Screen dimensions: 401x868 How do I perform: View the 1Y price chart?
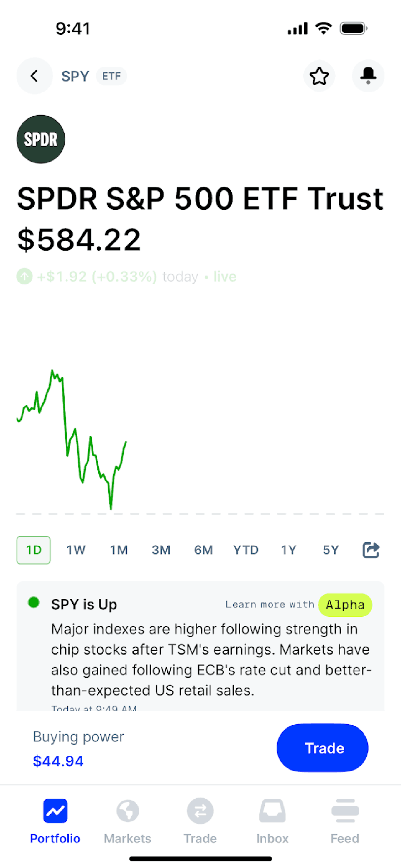pyautogui.click(x=289, y=550)
